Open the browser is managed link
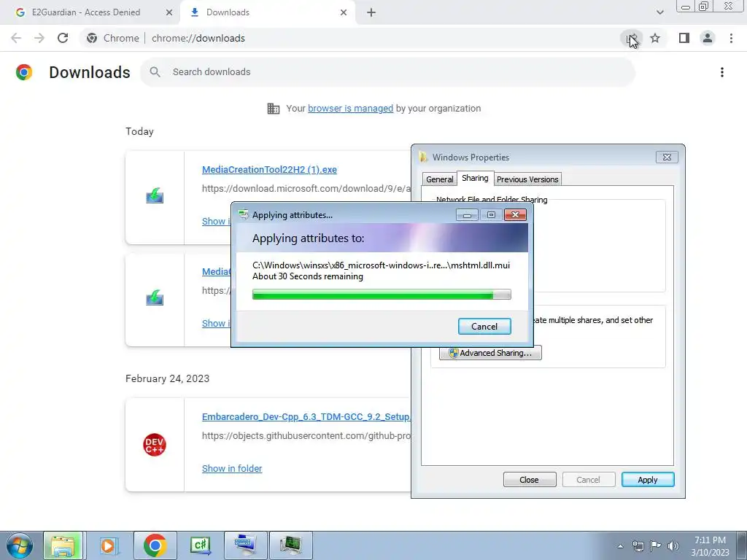This screenshot has height=560, width=747. [350, 108]
